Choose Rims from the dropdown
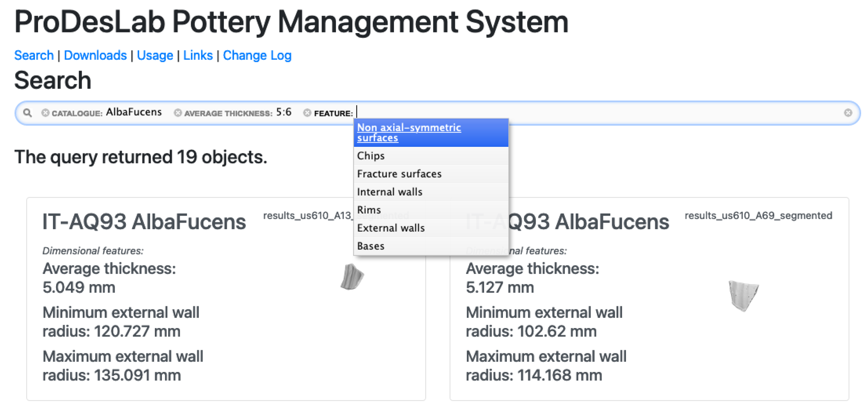This screenshot has width=868, height=415. coord(369,210)
